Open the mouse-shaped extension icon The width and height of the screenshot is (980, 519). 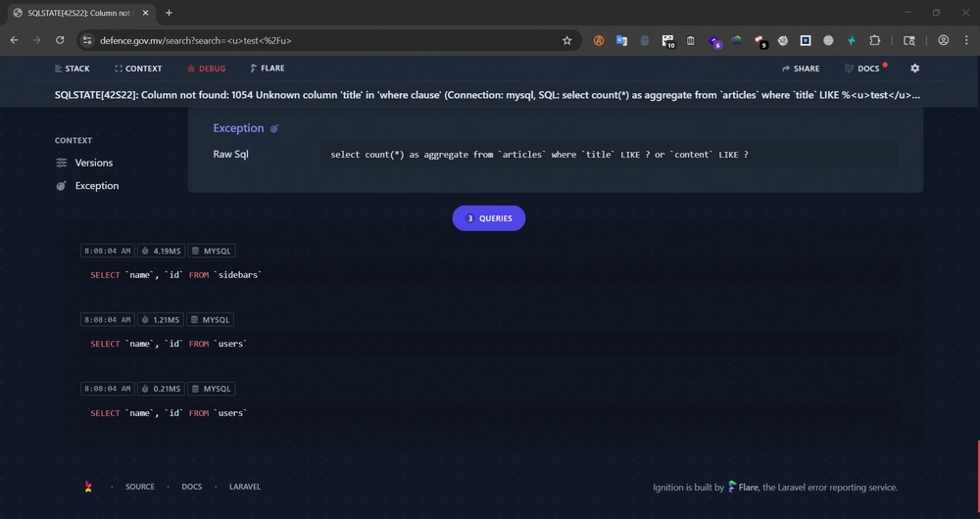coord(645,40)
